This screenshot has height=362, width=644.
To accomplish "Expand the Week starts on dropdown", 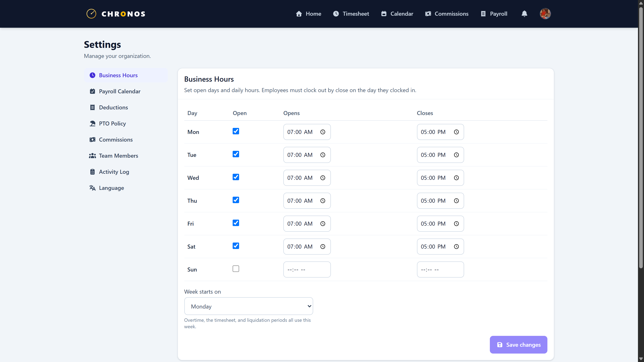I will coord(249,306).
